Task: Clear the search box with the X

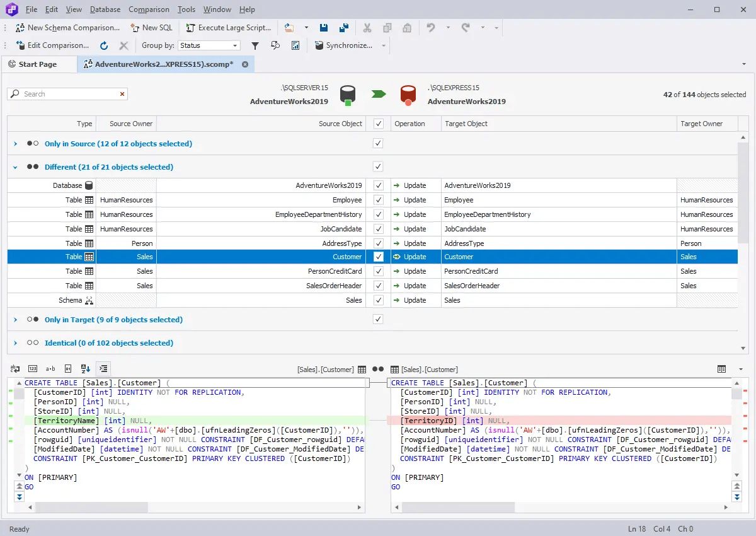Action: 122,93
